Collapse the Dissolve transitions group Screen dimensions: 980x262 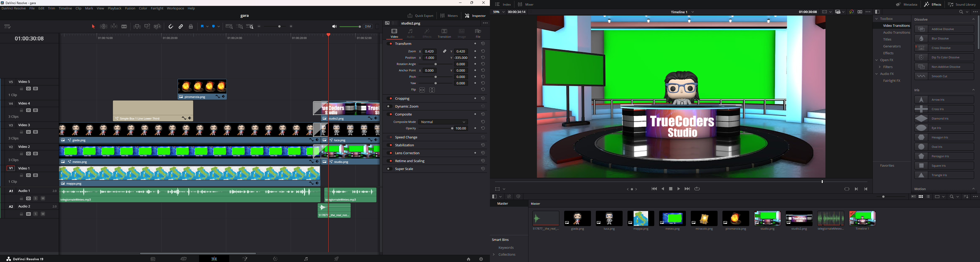974,19
